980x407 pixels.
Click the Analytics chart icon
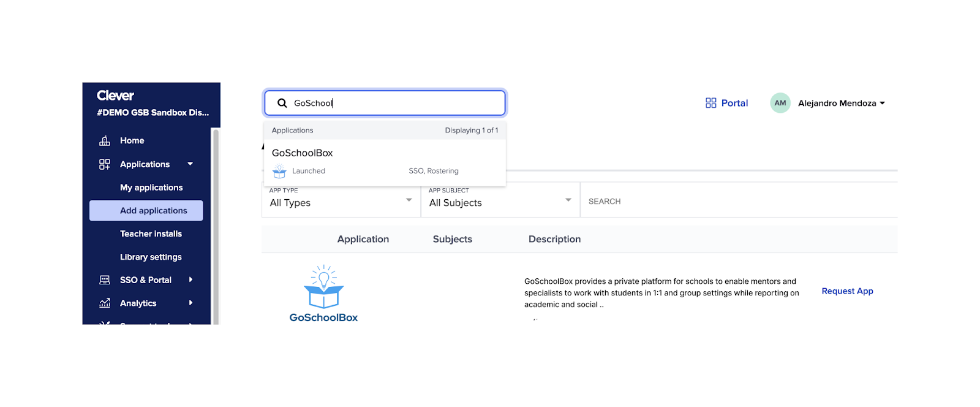point(105,303)
